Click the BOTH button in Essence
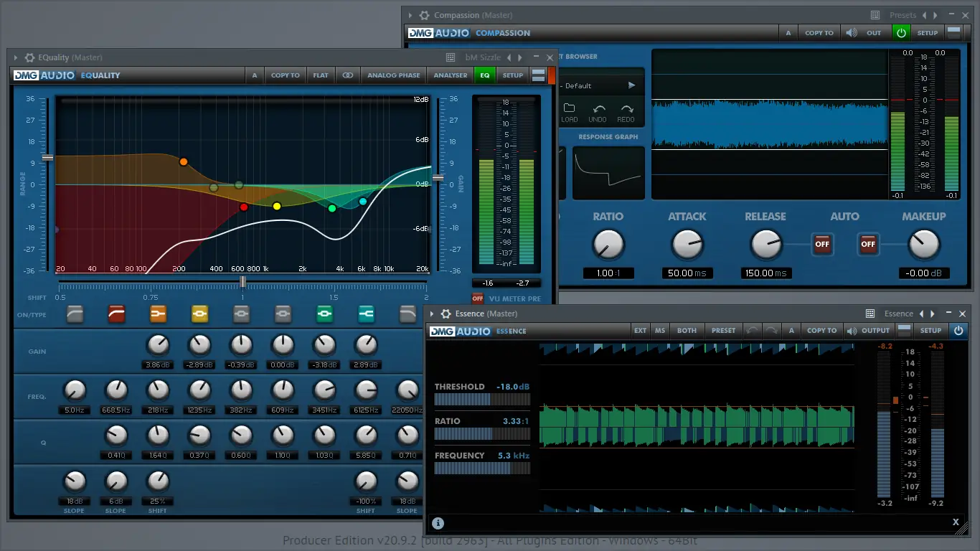Viewport: 980px width, 551px height. tap(687, 331)
